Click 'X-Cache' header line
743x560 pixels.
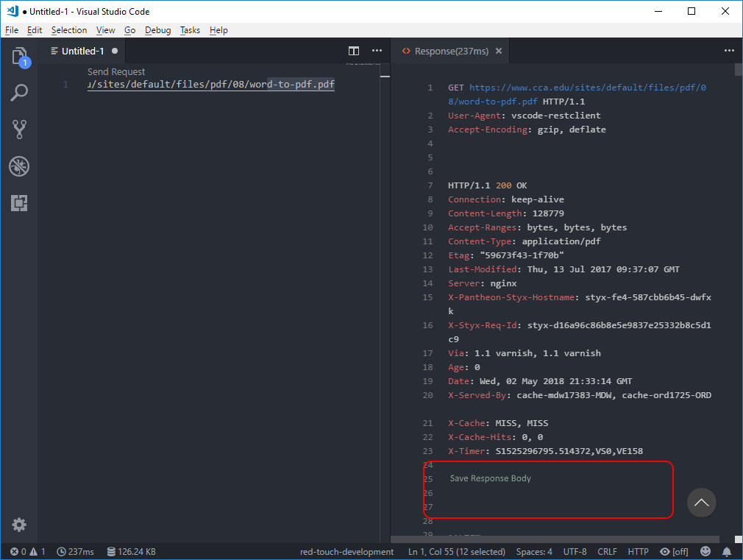[x=498, y=423]
